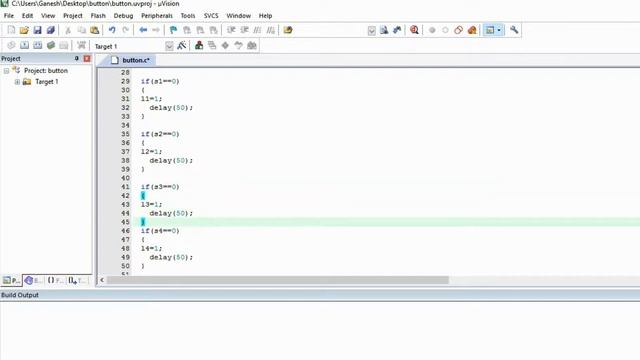This screenshot has width=640, height=360.
Task: Click the editor horizontal scrollbar thumb
Action: (278, 280)
